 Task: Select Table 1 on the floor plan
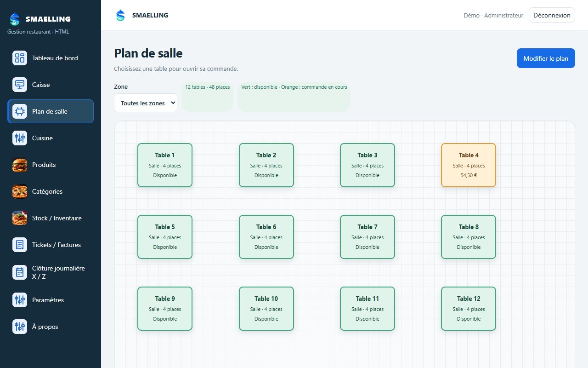click(x=165, y=165)
